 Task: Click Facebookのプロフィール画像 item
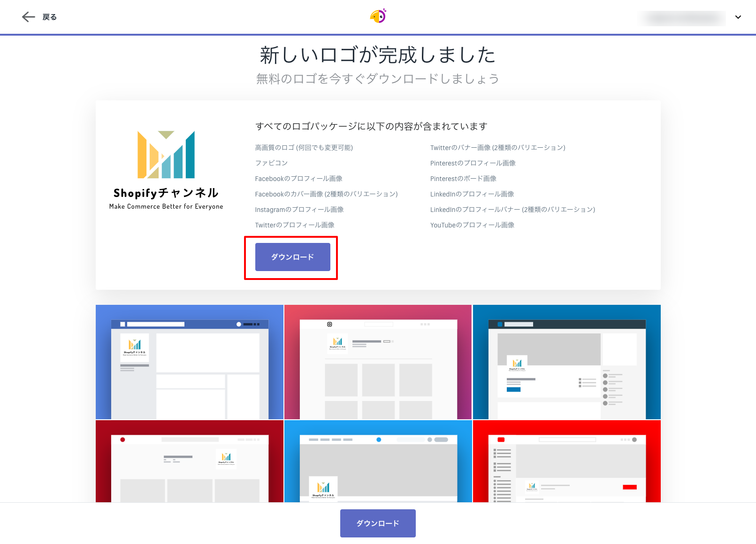(299, 179)
